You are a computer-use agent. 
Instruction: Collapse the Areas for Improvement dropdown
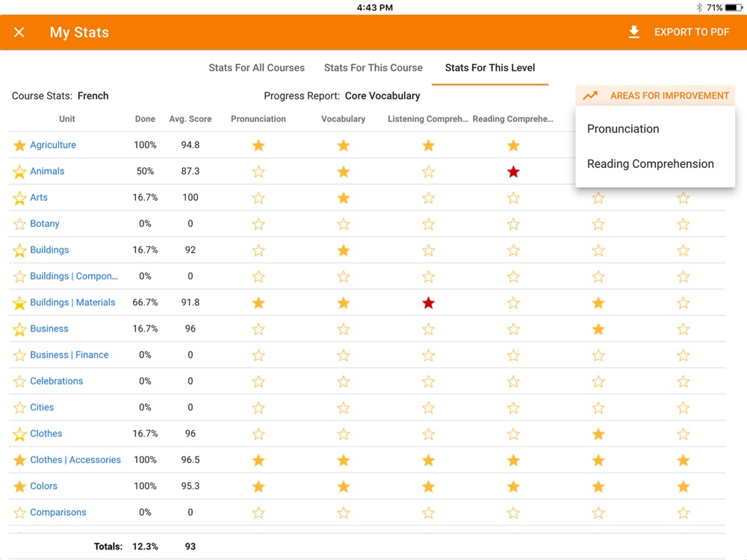point(669,96)
